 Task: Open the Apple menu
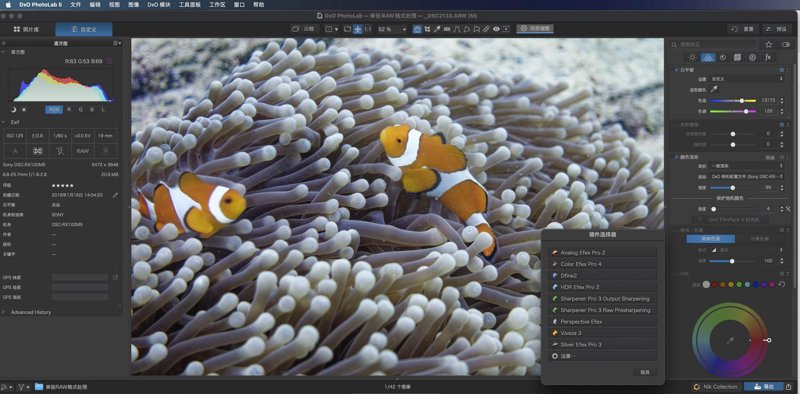pos(8,5)
